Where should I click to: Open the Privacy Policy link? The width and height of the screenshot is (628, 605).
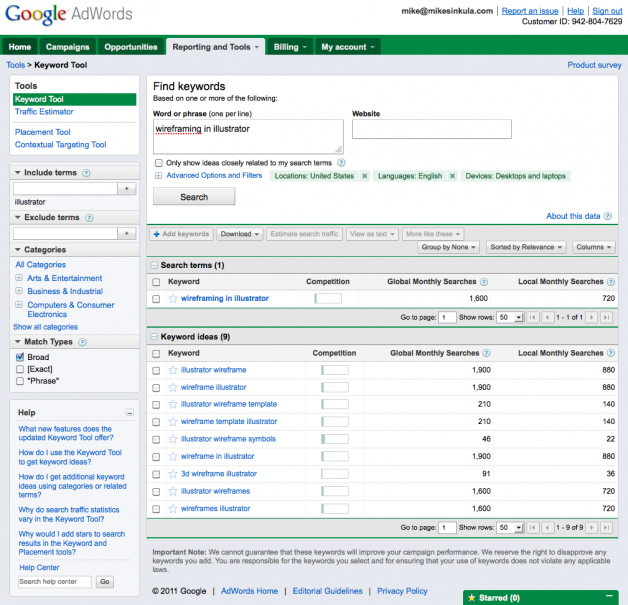pos(402,591)
